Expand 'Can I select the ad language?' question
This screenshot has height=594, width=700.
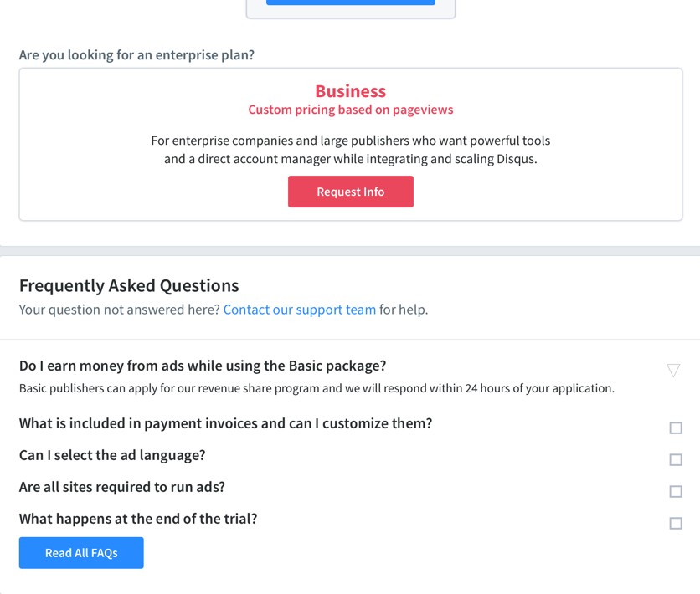112,455
